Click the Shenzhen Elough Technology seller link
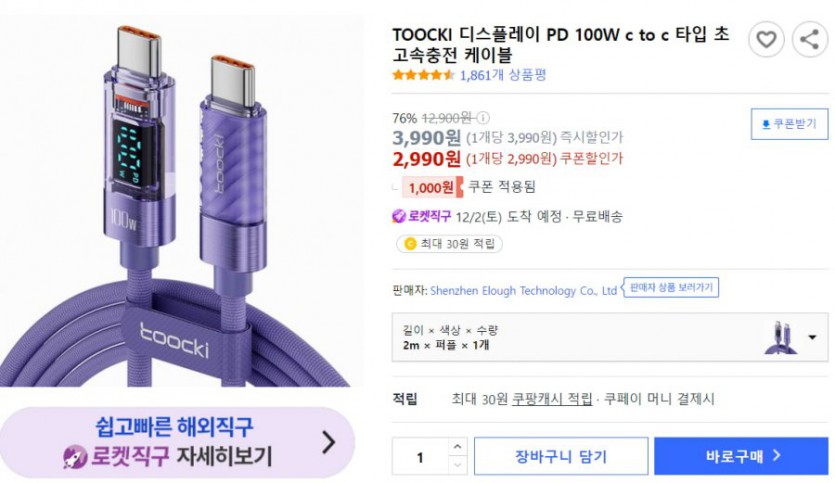The height and width of the screenshot is (483, 835). (x=523, y=290)
